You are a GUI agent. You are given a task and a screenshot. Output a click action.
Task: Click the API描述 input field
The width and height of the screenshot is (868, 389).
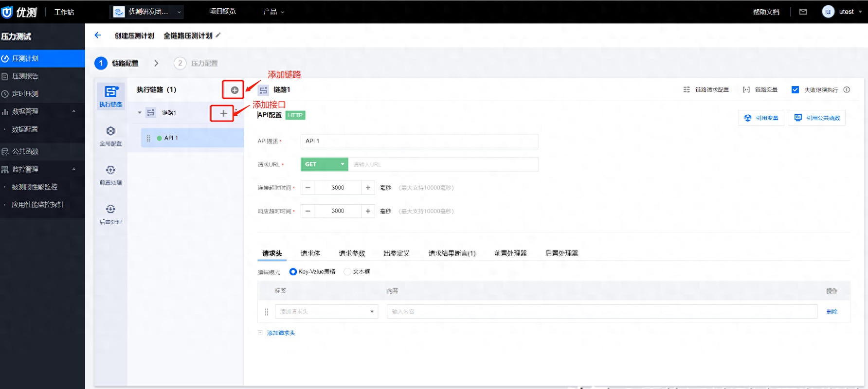coord(419,141)
